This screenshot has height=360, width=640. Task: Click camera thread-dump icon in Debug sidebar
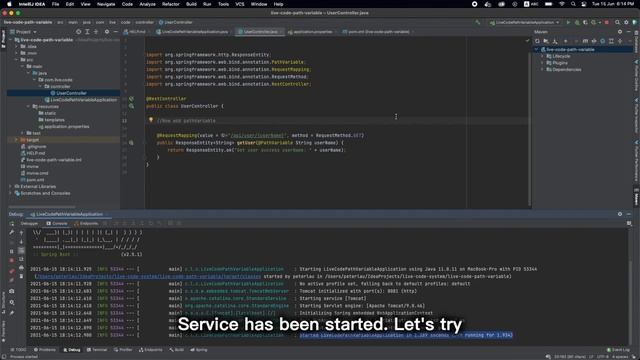12,291
